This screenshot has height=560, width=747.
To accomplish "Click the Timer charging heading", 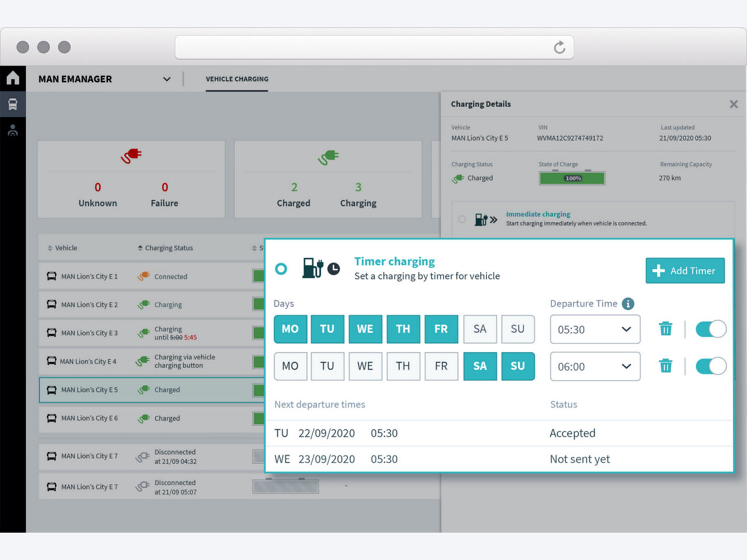I will coord(395,261).
